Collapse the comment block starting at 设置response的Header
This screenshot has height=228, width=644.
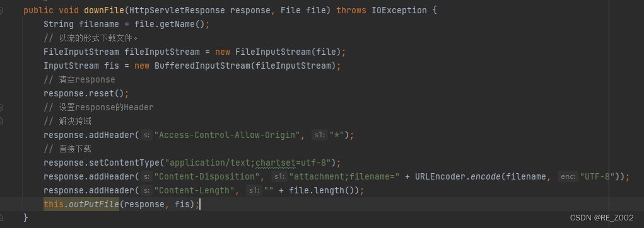pos(1,108)
